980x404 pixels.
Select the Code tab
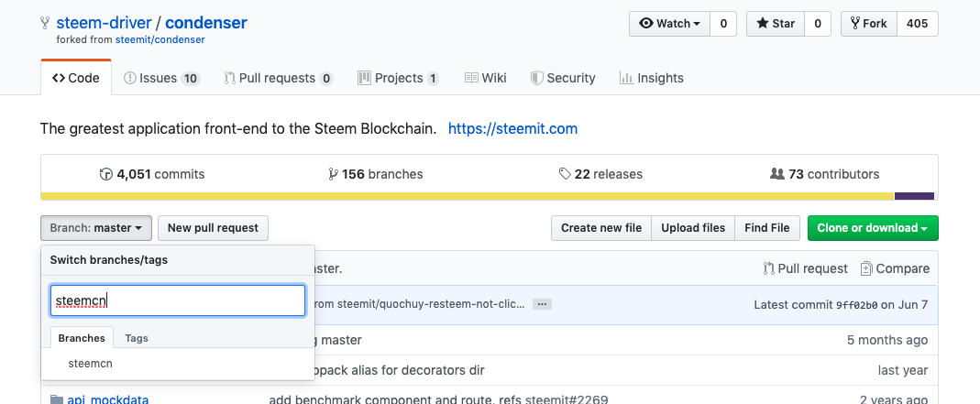[x=76, y=78]
